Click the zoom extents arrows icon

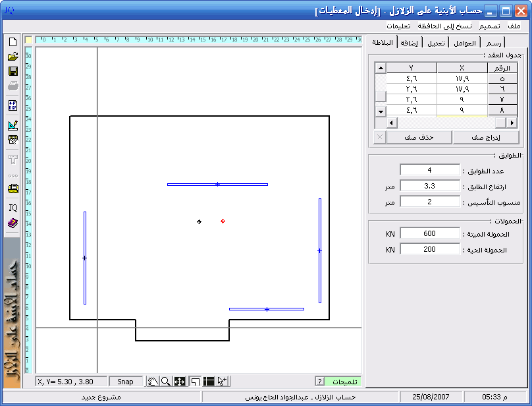[180, 382]
